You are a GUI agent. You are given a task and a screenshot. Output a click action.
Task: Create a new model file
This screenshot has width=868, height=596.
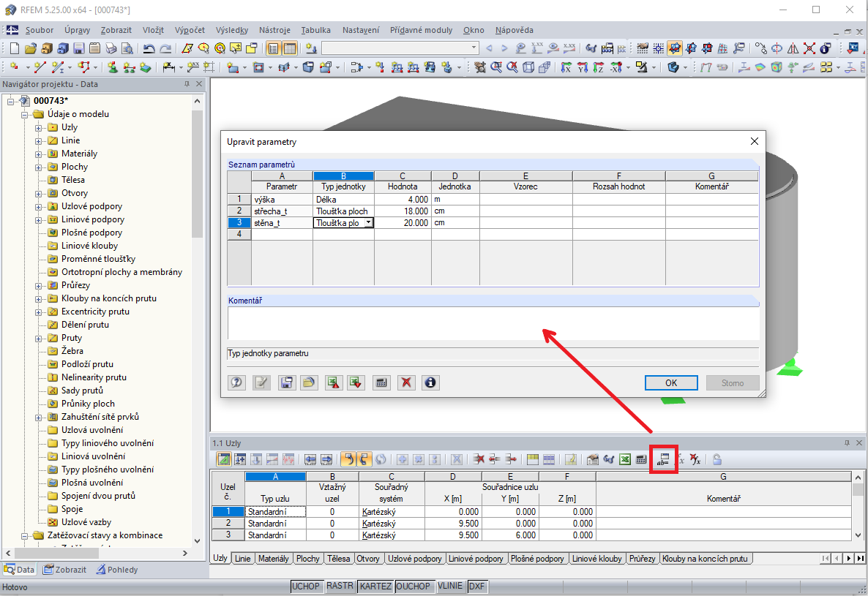(15, 49)
